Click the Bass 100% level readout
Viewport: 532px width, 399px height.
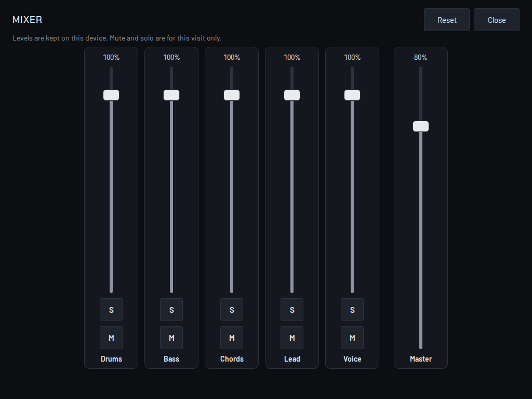(171, 57)
